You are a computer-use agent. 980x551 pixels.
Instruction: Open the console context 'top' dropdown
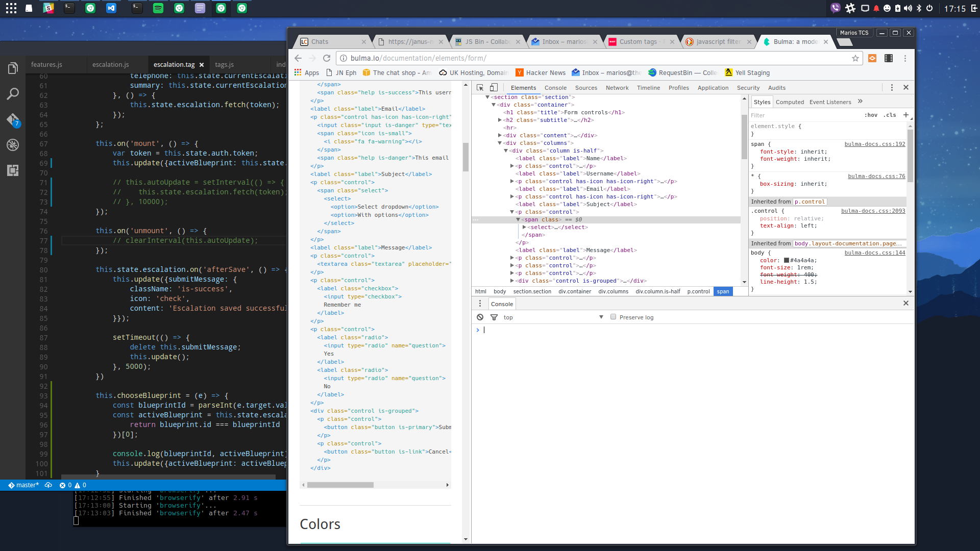[553, 317]
